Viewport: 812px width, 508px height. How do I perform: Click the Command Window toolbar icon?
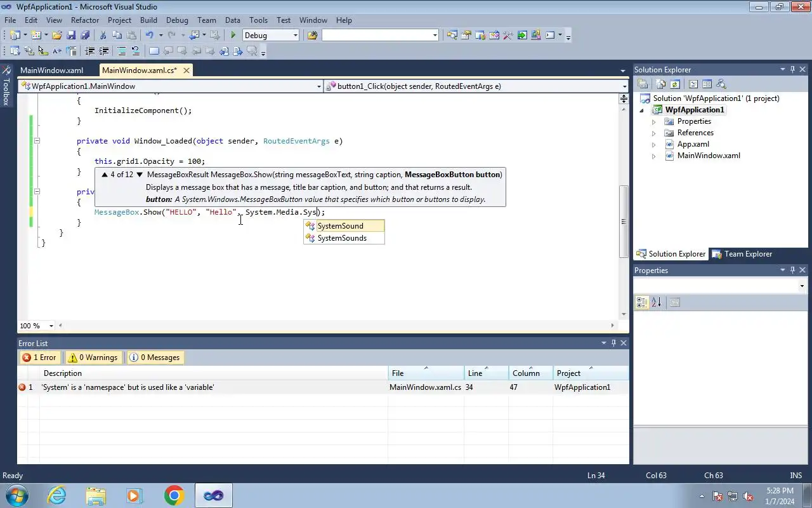pos(550,36)
